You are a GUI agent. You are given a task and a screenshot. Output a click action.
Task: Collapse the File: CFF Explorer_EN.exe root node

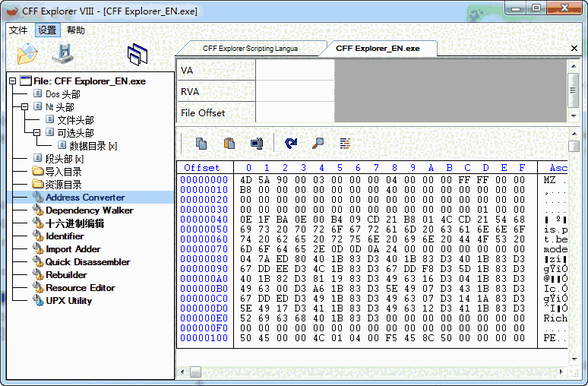13,81
